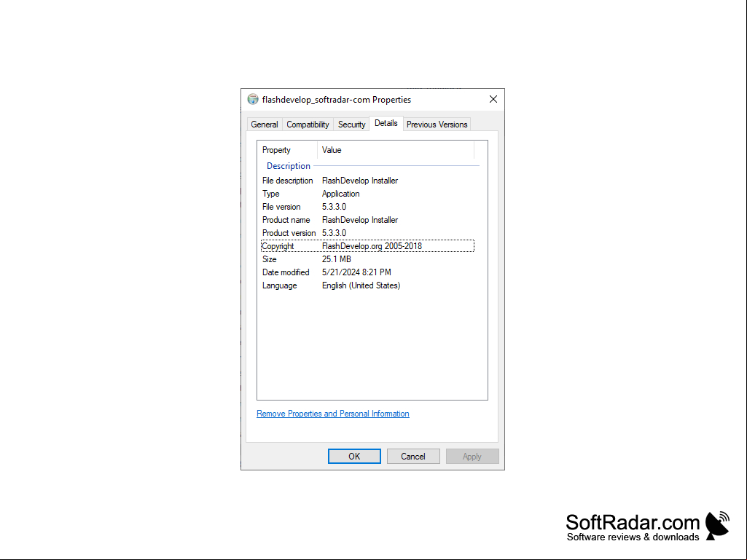This screenshot has width=747, height=560.
Task: Click the Apply button
Action: click(x=472, y=456)
